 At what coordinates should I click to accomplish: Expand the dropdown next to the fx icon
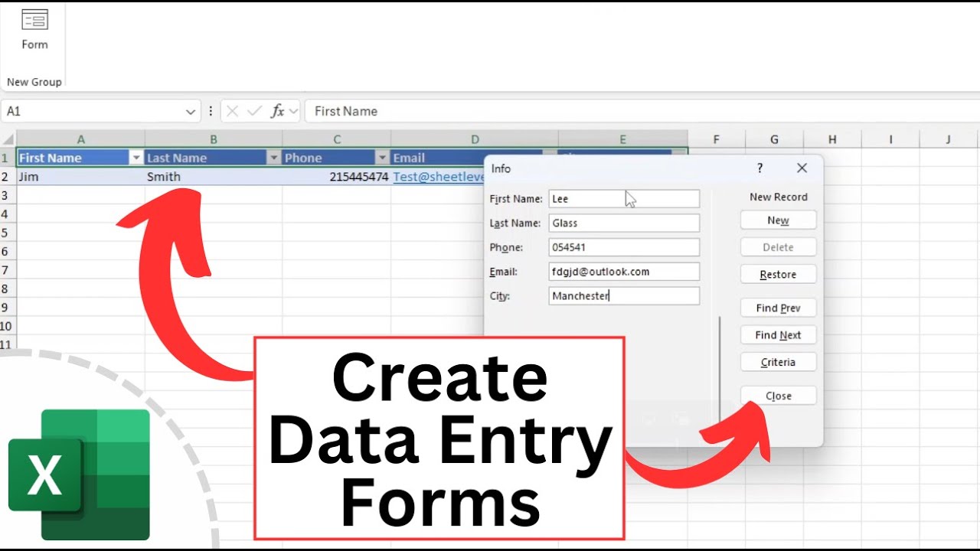293,112
